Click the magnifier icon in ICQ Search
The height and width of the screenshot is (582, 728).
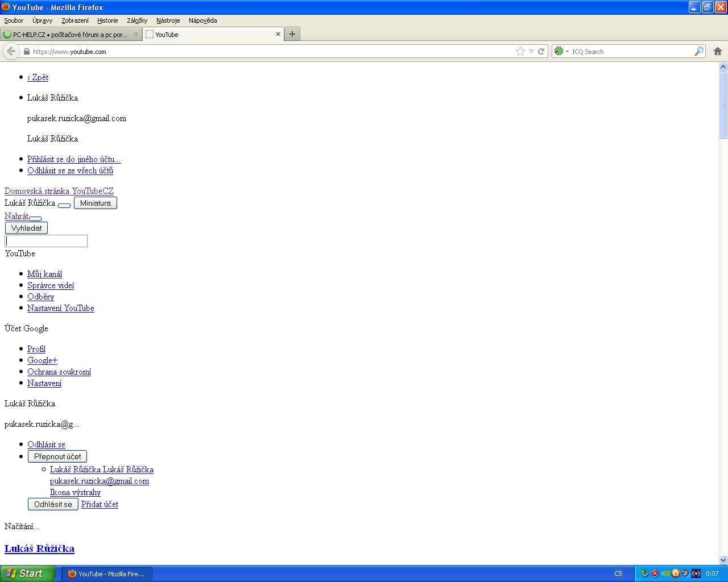pyautogui.click(x=699, y=51)
